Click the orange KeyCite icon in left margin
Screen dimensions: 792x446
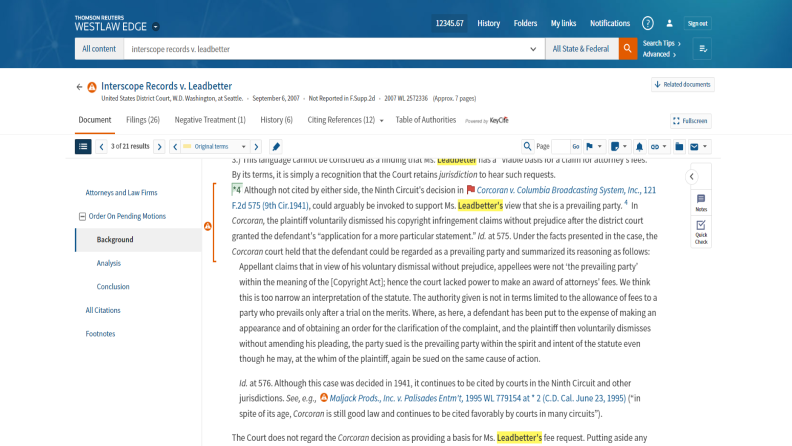[x=208, y=226]
